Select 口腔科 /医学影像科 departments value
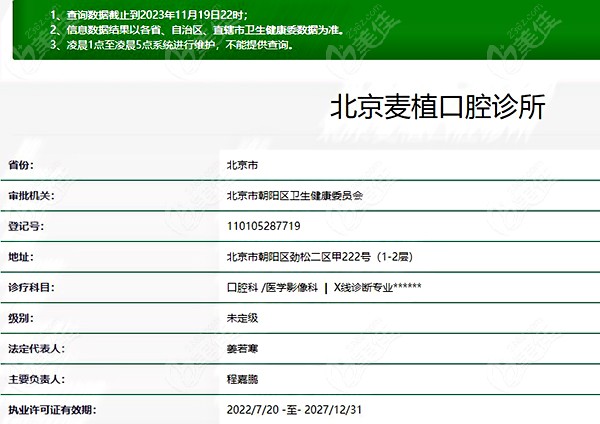600x424 pixels. (x=324, y=287)
